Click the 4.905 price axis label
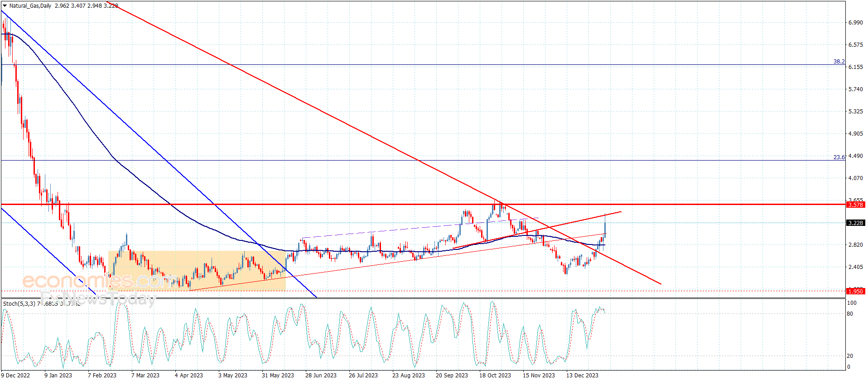 point(855,134)
